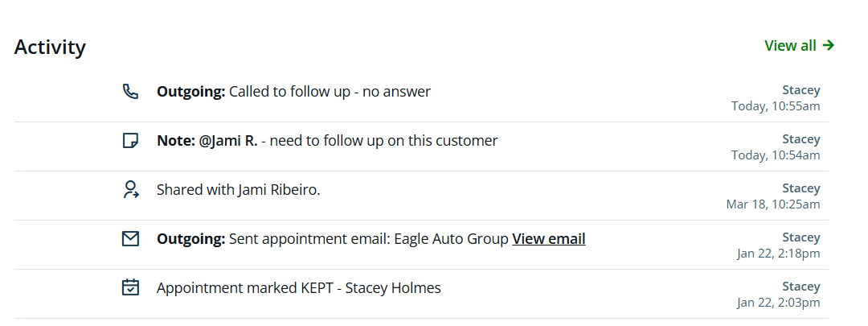This screenshot has height=326, width=868.
Task: Click the Activity section heading
Action: pos(50,47)
